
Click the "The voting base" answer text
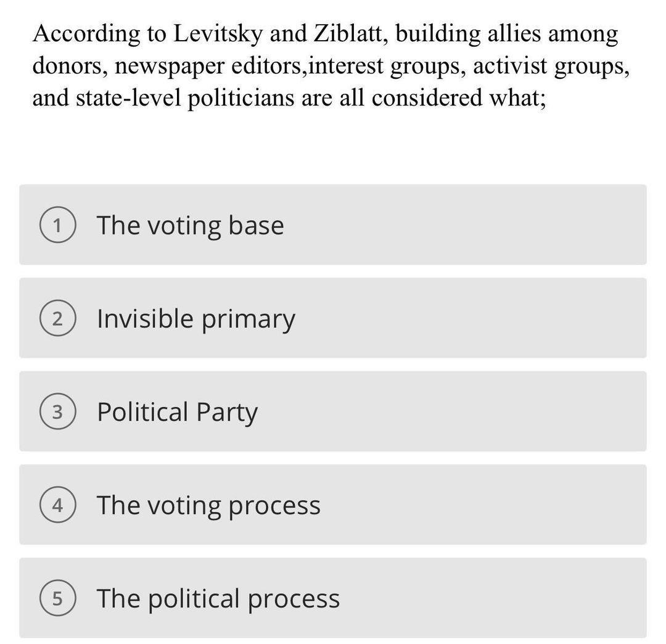point(189,225)
